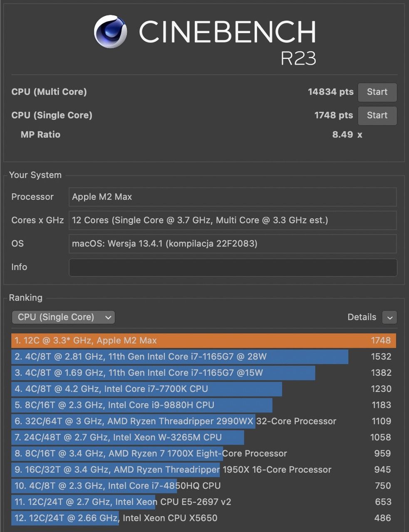The image size is (409, 532).
Task: Select the Threadripper 2990WX ranking row
Action: (x=203, y=421)
